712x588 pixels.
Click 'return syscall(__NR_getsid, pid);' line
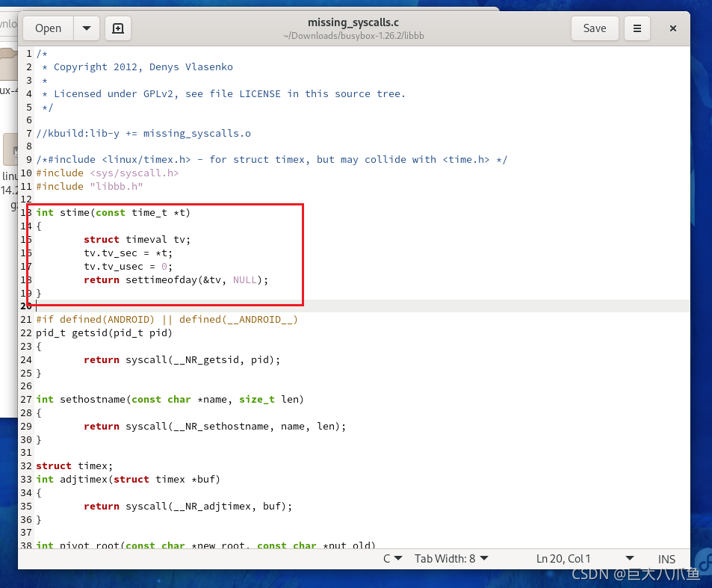182,359
